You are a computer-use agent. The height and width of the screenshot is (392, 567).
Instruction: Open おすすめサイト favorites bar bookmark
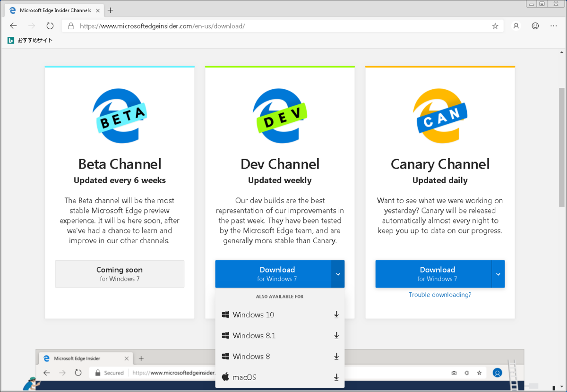click(x=30, y=41)
